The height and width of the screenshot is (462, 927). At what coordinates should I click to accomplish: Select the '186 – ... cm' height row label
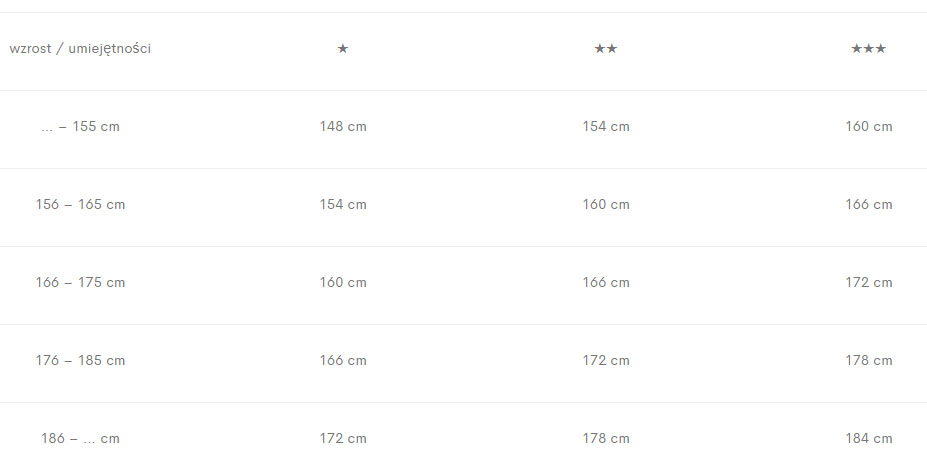tap(80, 439)
